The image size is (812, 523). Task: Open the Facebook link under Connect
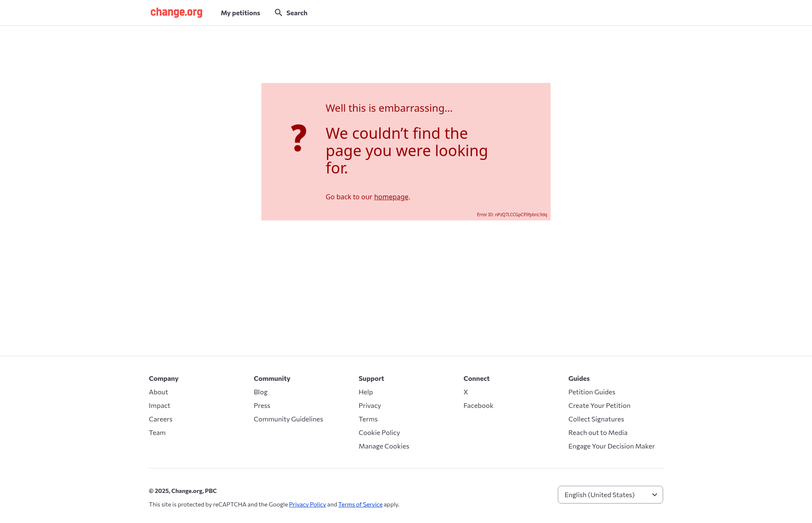(478, 405)
